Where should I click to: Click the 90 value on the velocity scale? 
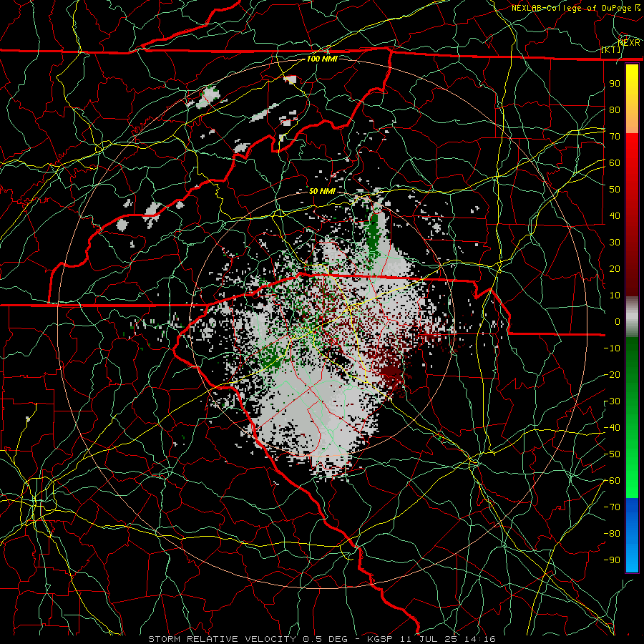[x=615, y=84]
